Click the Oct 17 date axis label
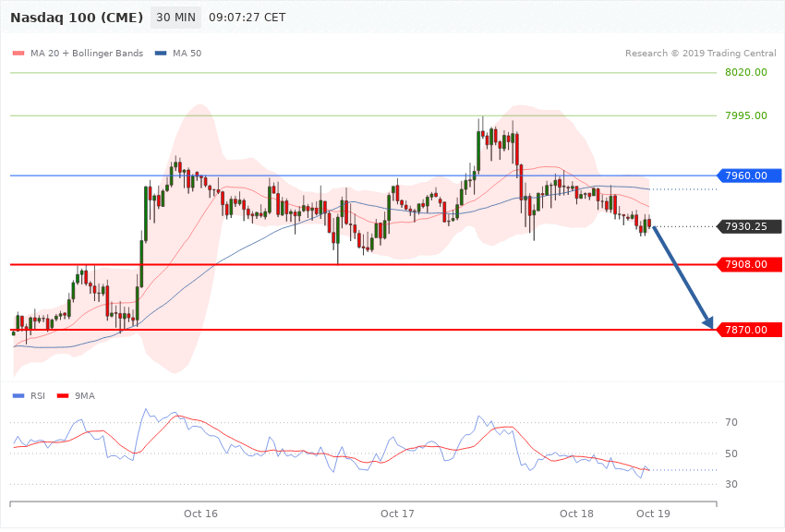The height and width of the screenshot is (532, 785). pos(397,514)
